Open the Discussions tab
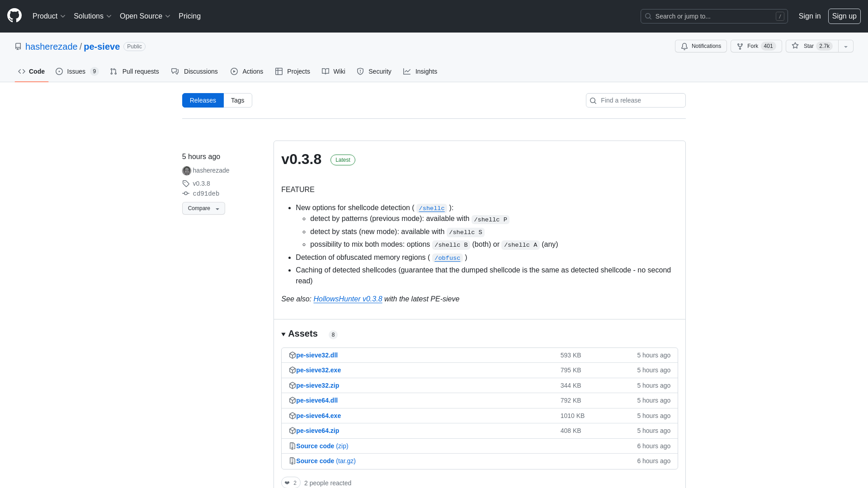This screenshot has height=488, width=868. pos(194,71)
